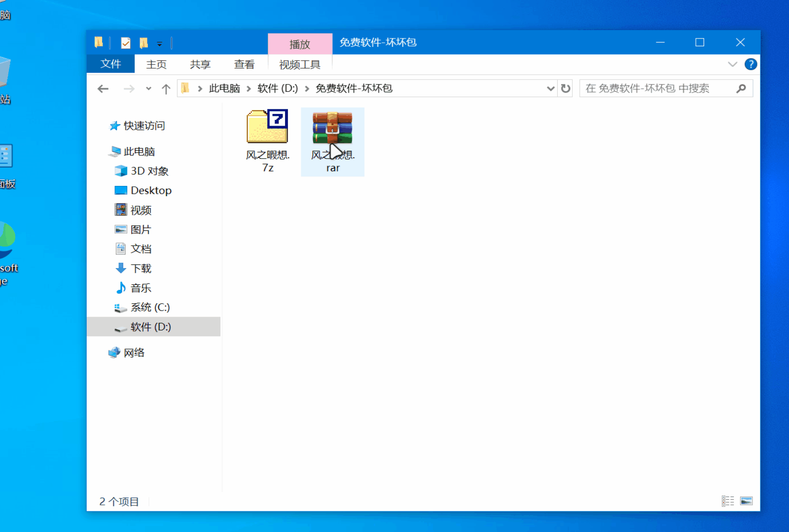Switch to details view via status bar icon

(x=727, y=500)
